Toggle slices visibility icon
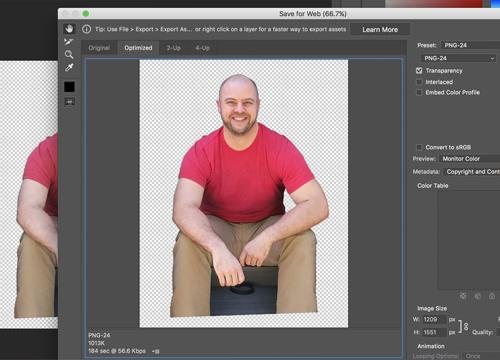The image size is (500, 360). (x=69, y=102)
